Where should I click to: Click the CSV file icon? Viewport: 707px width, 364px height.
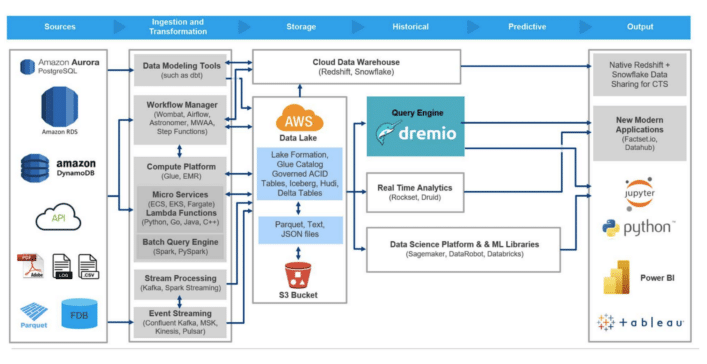[x=88, y=266]
